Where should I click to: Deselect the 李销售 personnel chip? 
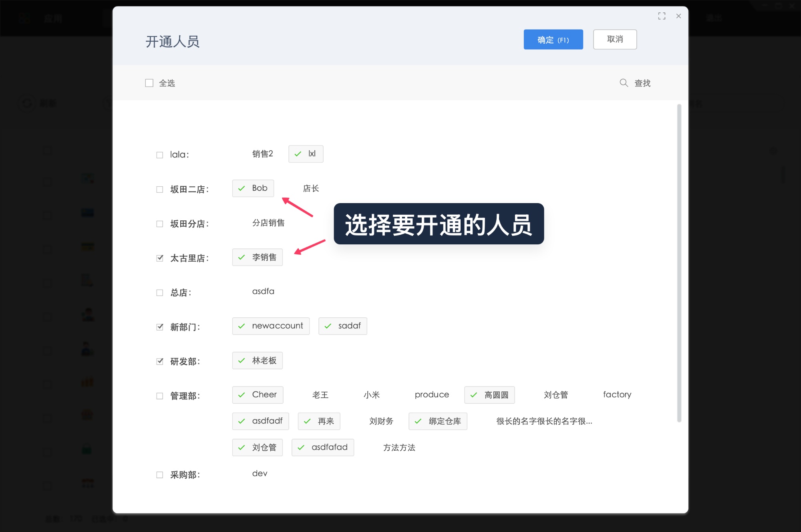(257, 257)
